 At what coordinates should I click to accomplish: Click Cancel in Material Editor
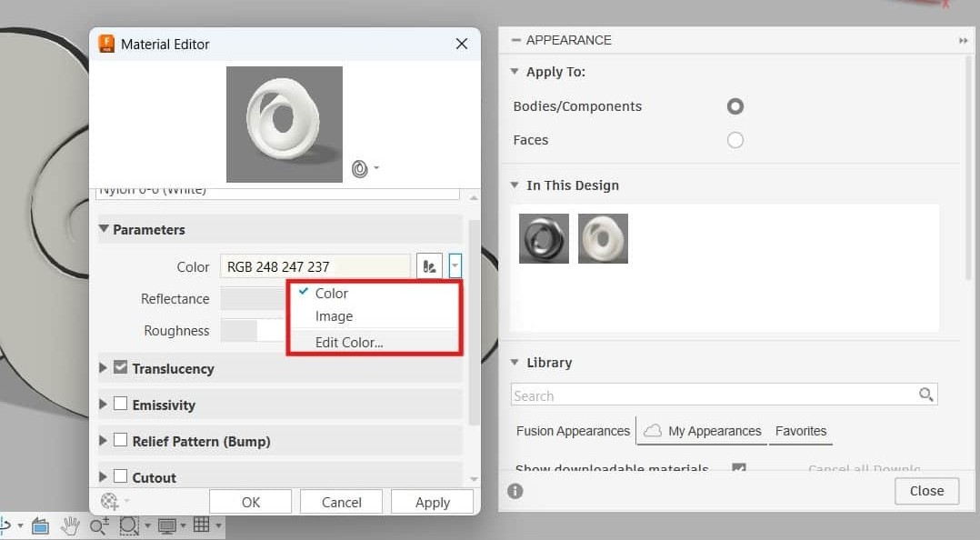341,502
